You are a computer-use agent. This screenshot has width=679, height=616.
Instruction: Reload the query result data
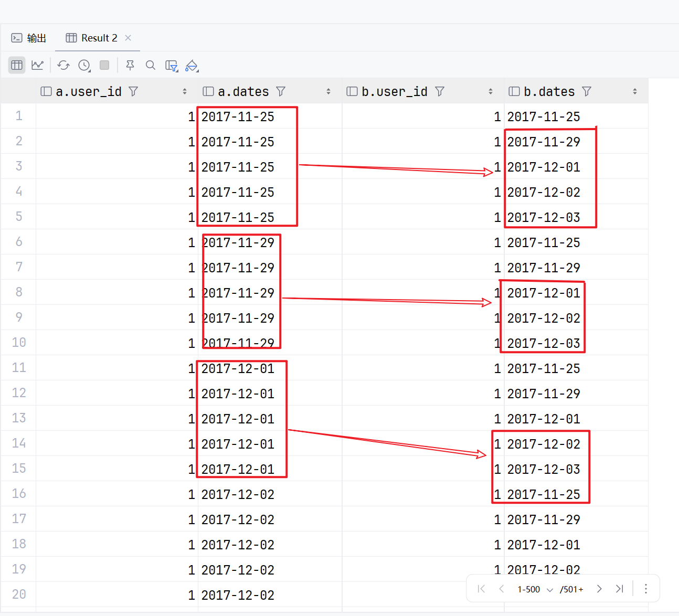[63, 65]
